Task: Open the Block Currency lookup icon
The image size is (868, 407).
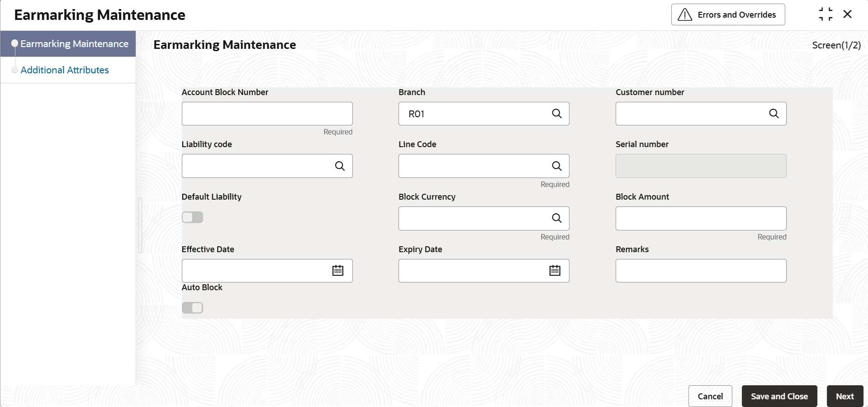Action: tap(557, 218)
